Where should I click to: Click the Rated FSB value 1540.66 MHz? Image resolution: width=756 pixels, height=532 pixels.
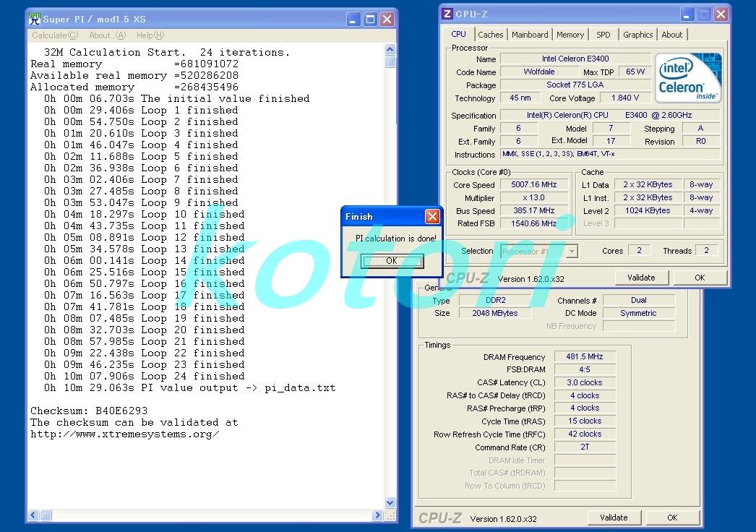pyautogui.click(x=533, y=224)
